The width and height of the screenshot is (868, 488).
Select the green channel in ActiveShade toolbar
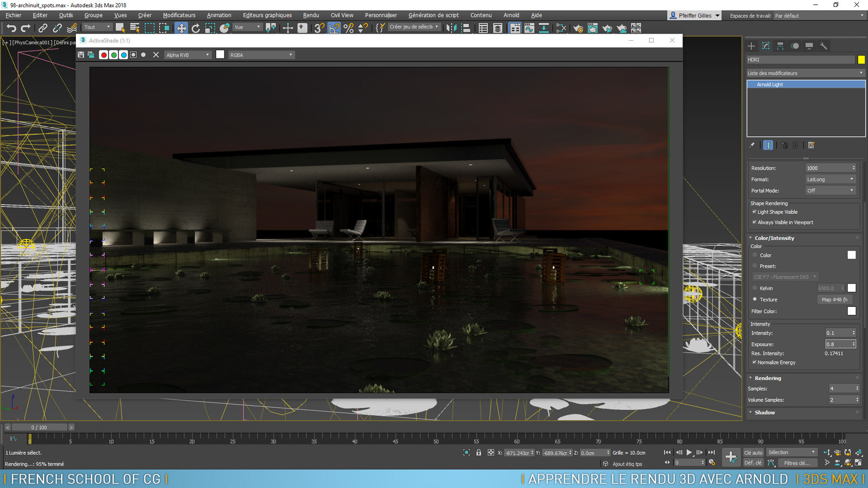[x=113, y=55]
